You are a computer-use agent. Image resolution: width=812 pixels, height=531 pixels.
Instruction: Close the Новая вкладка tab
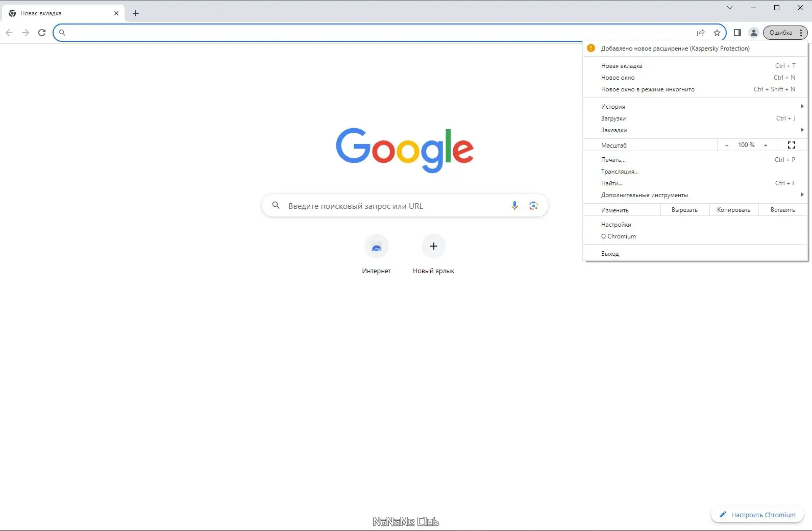pos(116,13)
